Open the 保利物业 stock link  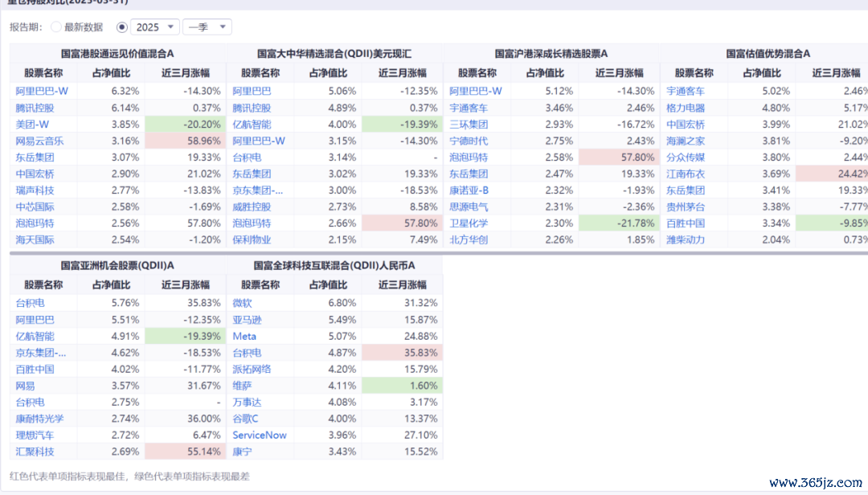(x=252, y=240)
